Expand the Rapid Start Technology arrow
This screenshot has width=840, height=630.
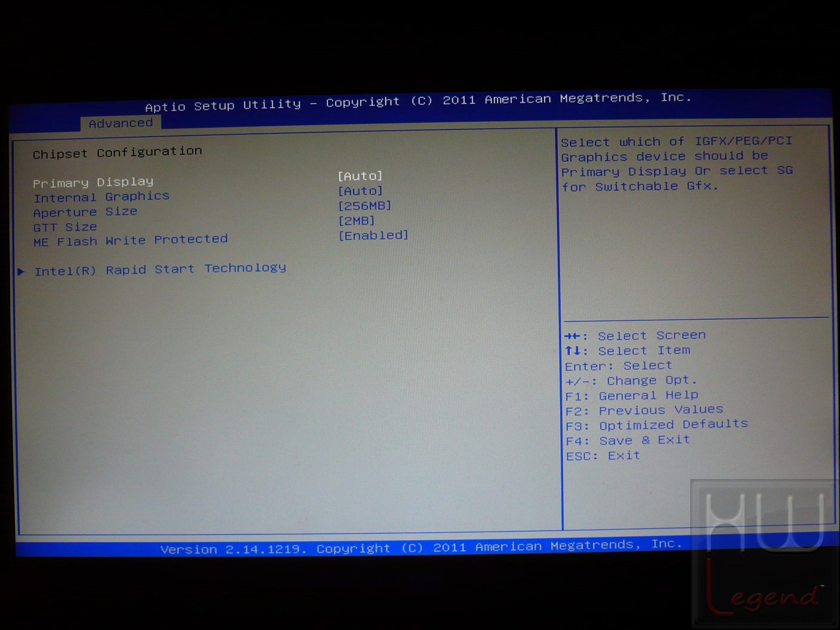pyautogui.click(x=21, y=271)
